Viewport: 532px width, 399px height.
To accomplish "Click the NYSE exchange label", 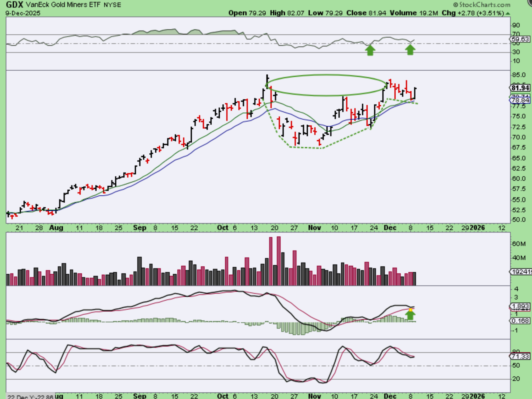I will (112, 5).
